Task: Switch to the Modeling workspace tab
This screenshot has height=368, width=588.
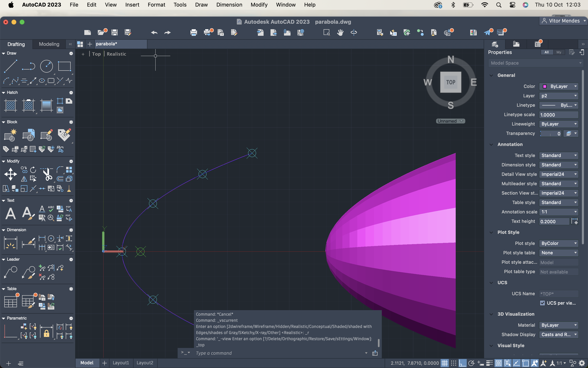Action: point(49,44)
